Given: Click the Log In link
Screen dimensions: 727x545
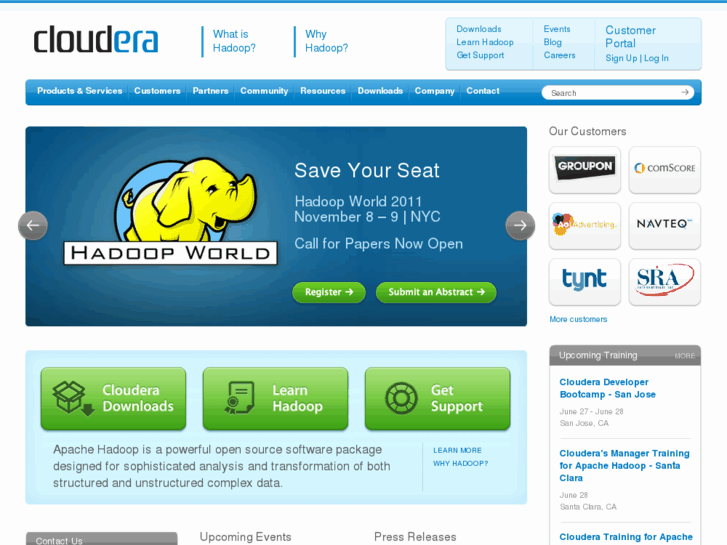Looking at the screenshot, I should [656, 58].
